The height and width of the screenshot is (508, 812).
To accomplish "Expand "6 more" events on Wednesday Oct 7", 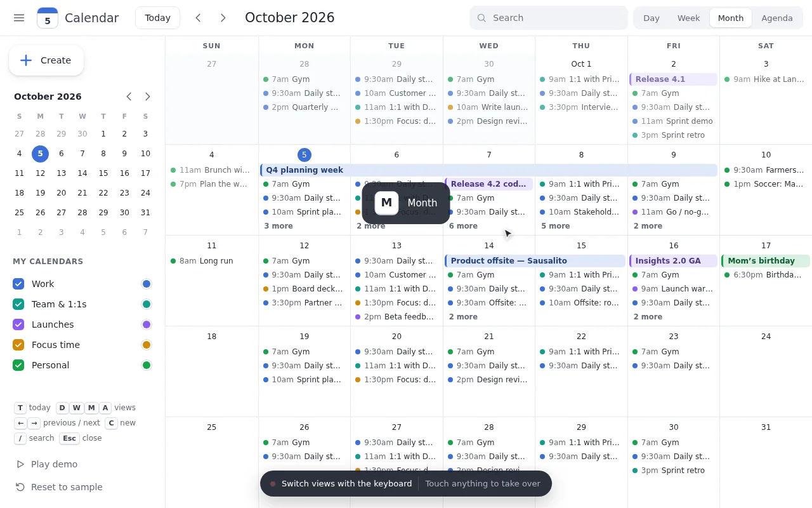I will pyautogui.click(x=463, y=226).
